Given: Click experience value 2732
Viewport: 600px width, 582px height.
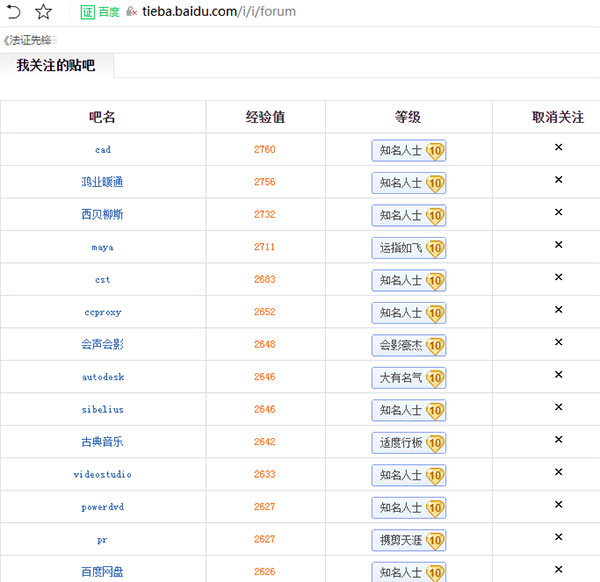Looking at the screenshot, I should [x=265, y=214].
